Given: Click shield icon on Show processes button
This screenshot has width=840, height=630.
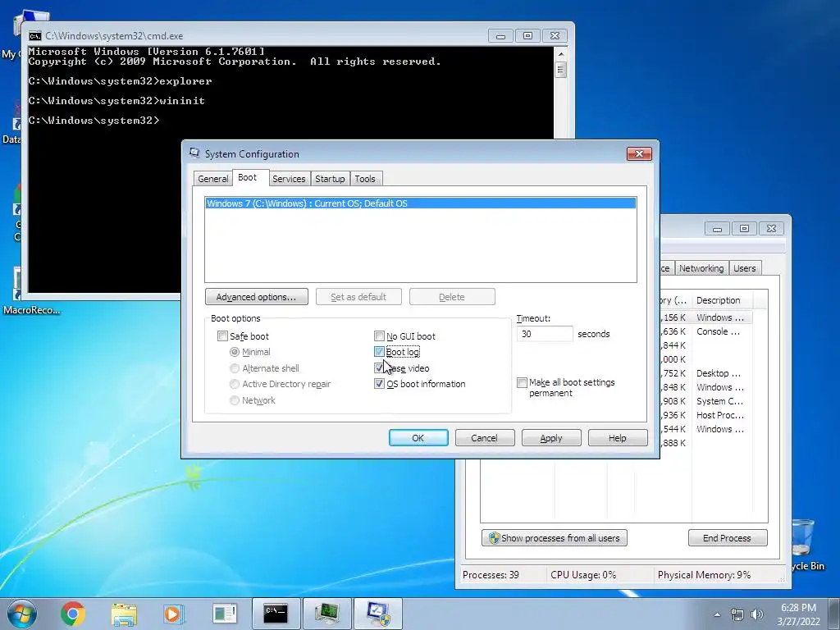Looking at the screenshot, I should pos(494,538).
